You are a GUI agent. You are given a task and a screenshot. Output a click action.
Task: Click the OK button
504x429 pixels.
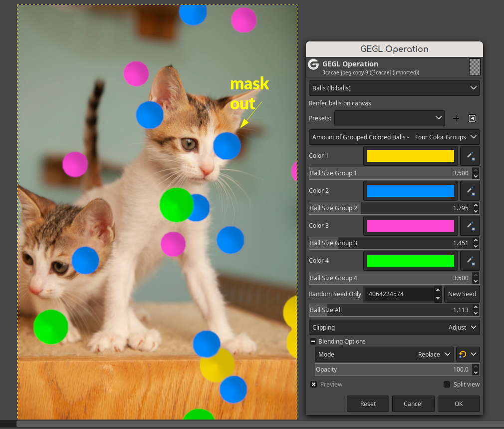coord(459,404)
